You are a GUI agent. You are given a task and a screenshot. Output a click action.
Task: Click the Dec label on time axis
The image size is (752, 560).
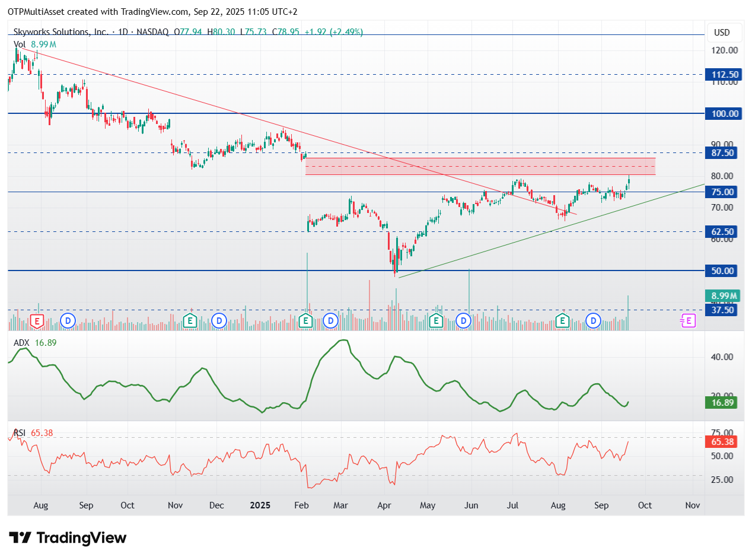216,505
